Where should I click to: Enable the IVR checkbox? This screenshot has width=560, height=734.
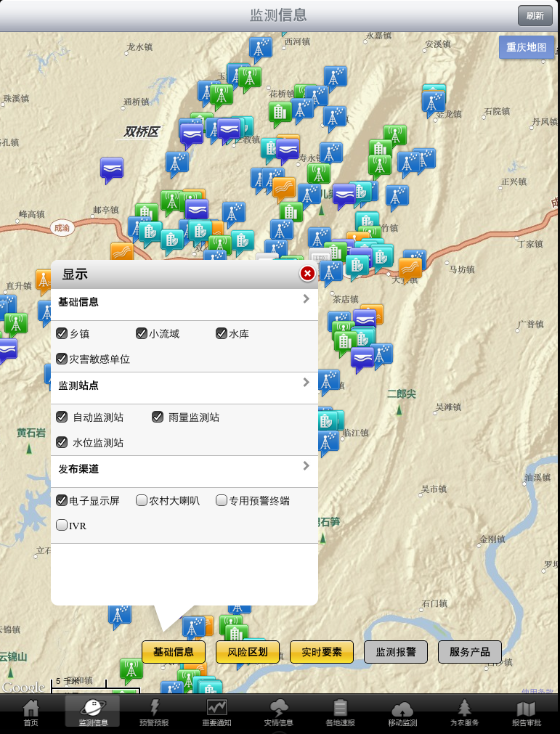click(x=62, y=525)
